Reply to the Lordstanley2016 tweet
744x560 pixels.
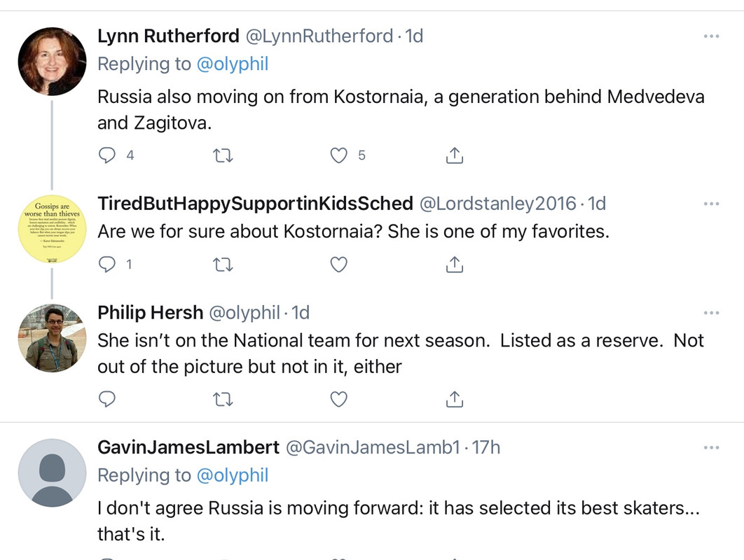(x=106, y=264)
